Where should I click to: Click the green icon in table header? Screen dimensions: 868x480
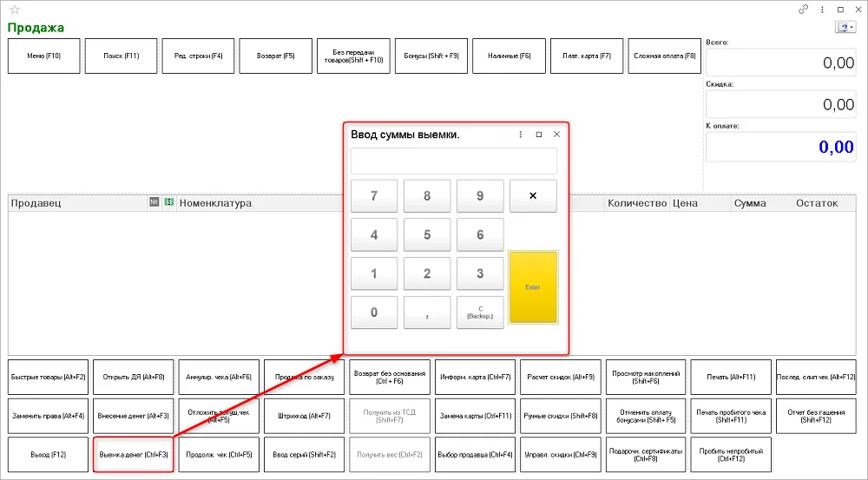tap(169, 202)
